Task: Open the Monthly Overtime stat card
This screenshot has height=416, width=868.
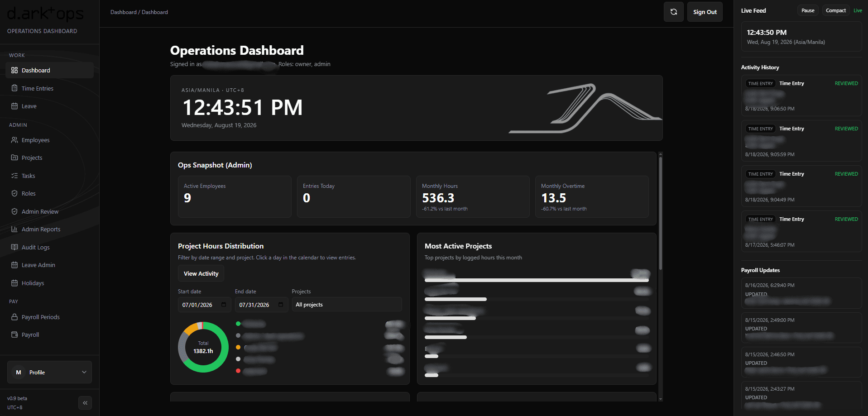Action: 592,196
